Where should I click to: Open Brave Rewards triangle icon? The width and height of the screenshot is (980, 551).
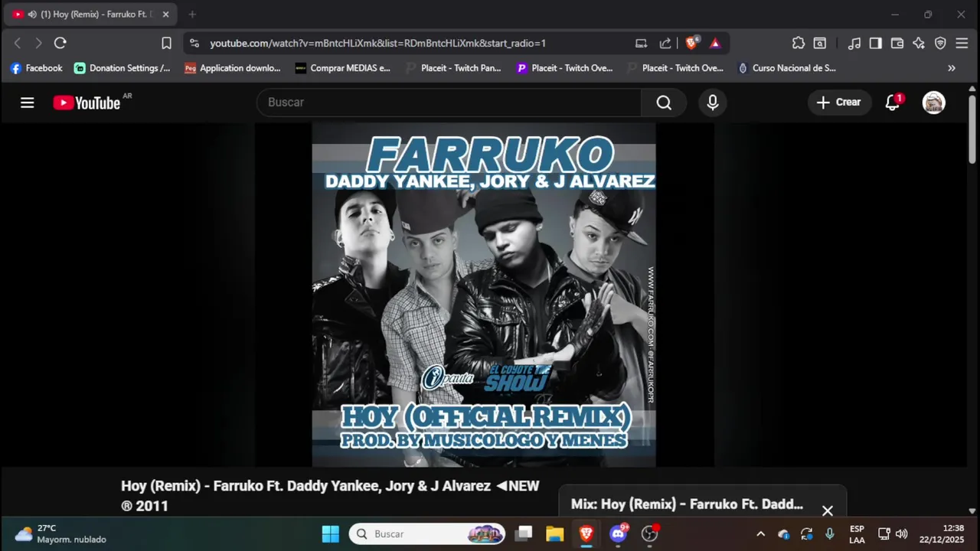[715, 44]
